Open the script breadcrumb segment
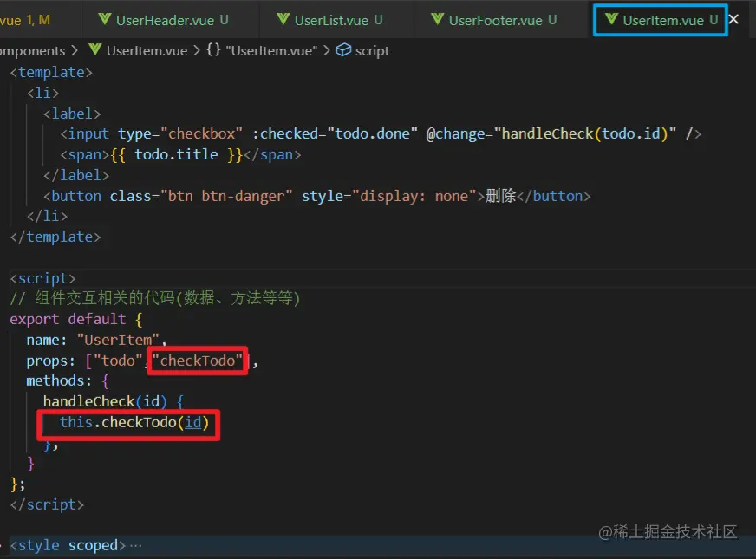Screen dimensions: 756x559 [x=372, y=51]
